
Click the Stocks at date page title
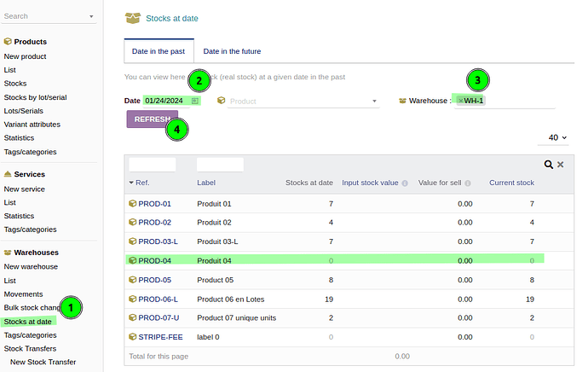172,19
